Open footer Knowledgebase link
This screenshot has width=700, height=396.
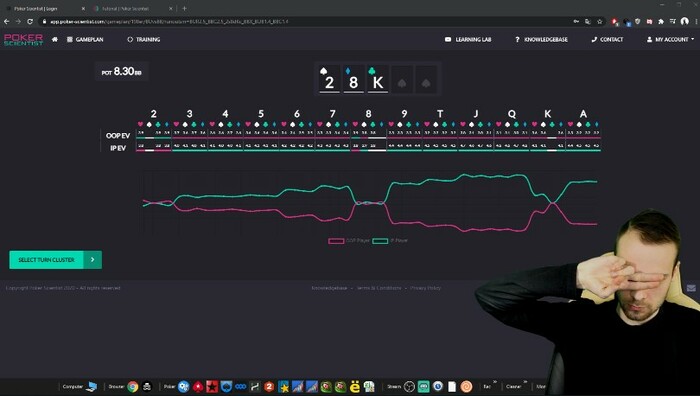(x=329, y=288)
